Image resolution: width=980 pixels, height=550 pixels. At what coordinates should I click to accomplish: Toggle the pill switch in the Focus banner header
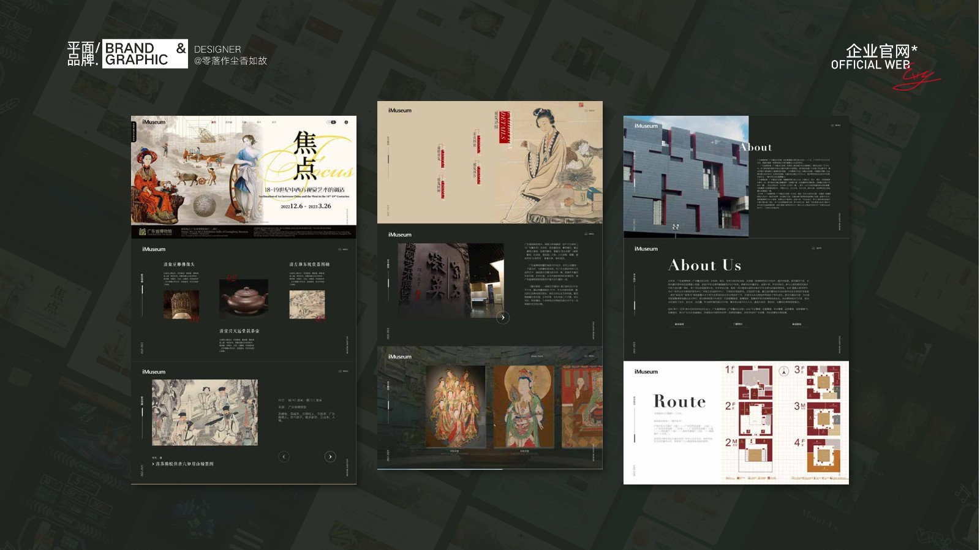coord(332,122)
